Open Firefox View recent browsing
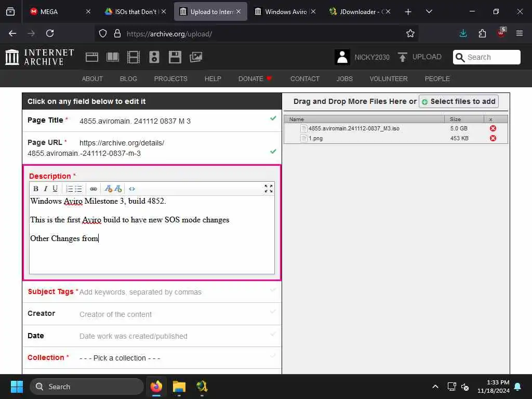 coord(10,12)
